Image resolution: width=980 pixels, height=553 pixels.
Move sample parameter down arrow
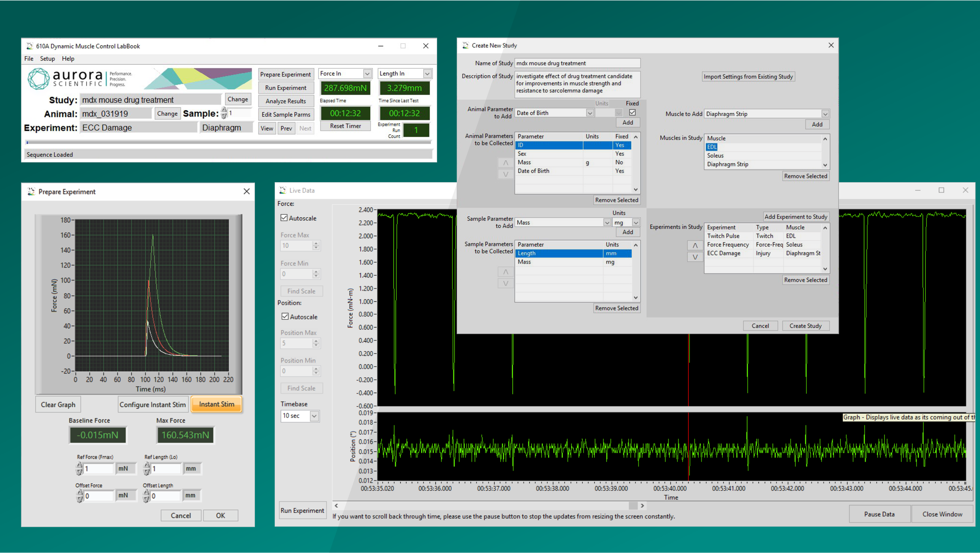[x=506, y=283]
